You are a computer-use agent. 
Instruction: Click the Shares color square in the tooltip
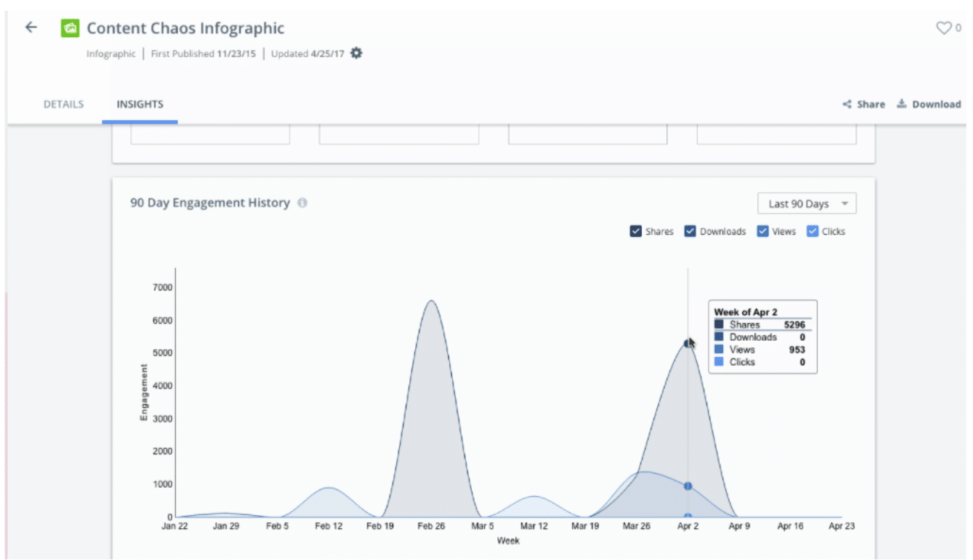(x=720, y=324)
